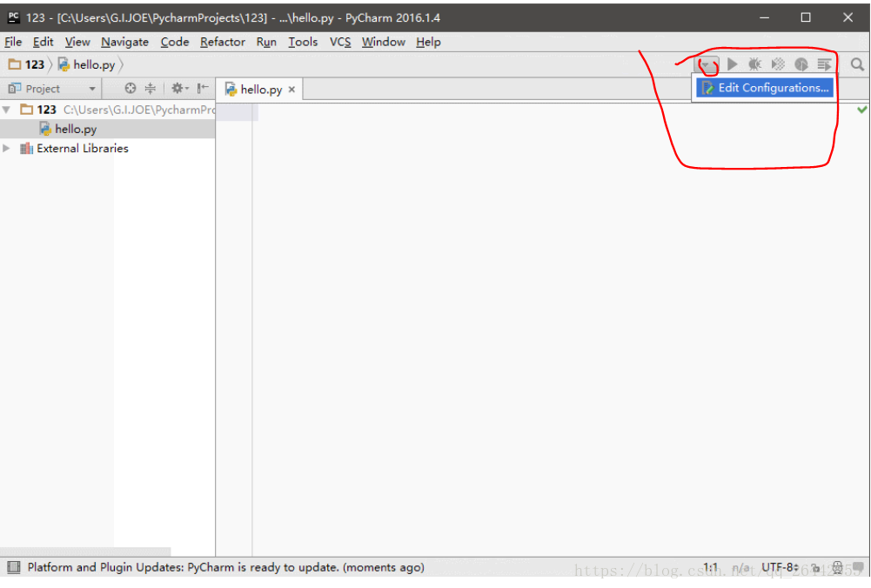This screenshot has width=871, height=588.
Task: Toggle read-only lock icon in status bar
Action: (815, 567)
